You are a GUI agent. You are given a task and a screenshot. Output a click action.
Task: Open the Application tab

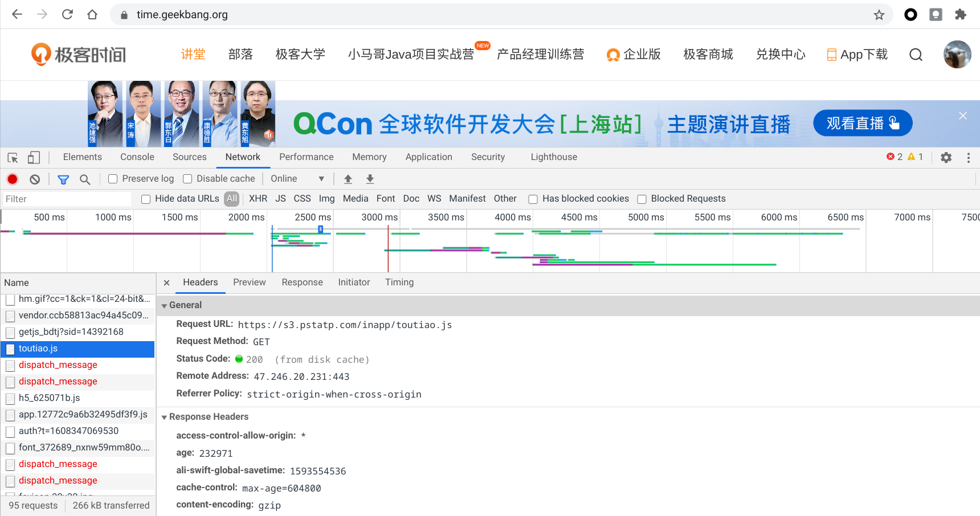pos(429,157)
